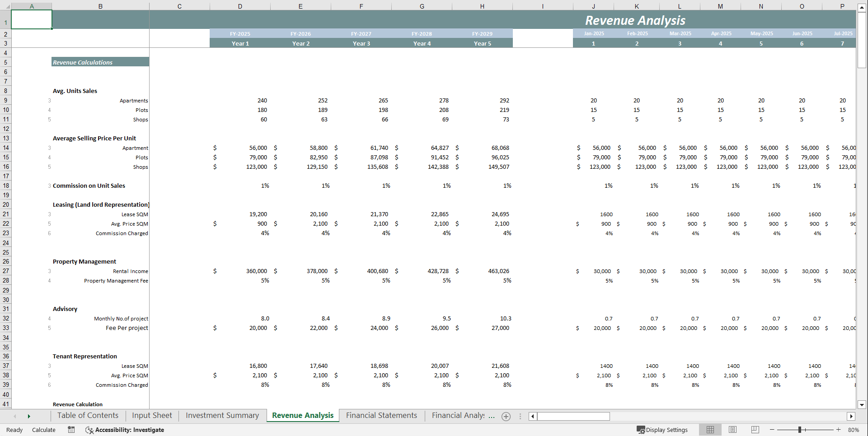The width and height of the screenshot is (868, 436).
Task: Turn on Page Break Preview
Action: coord(755,430)
